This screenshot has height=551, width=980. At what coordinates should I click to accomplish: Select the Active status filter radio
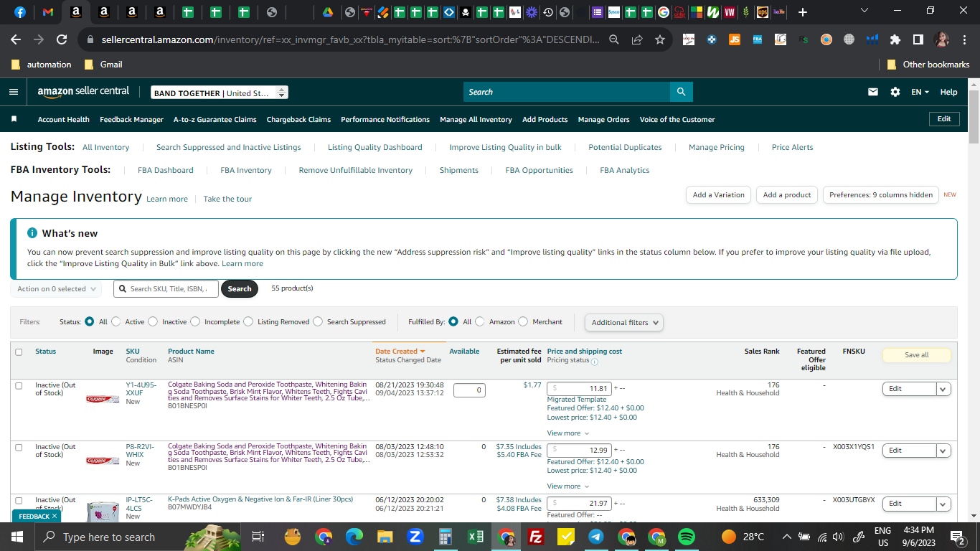pos(116,321)
